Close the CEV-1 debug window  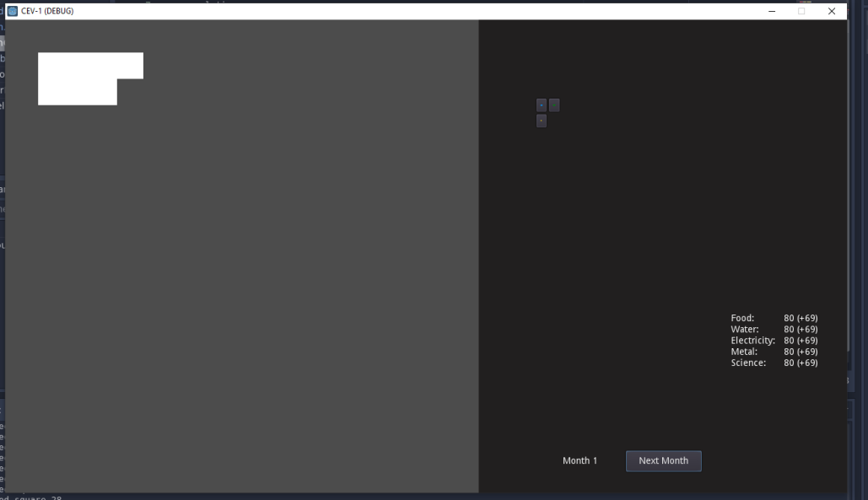click(x=832, y=11)
